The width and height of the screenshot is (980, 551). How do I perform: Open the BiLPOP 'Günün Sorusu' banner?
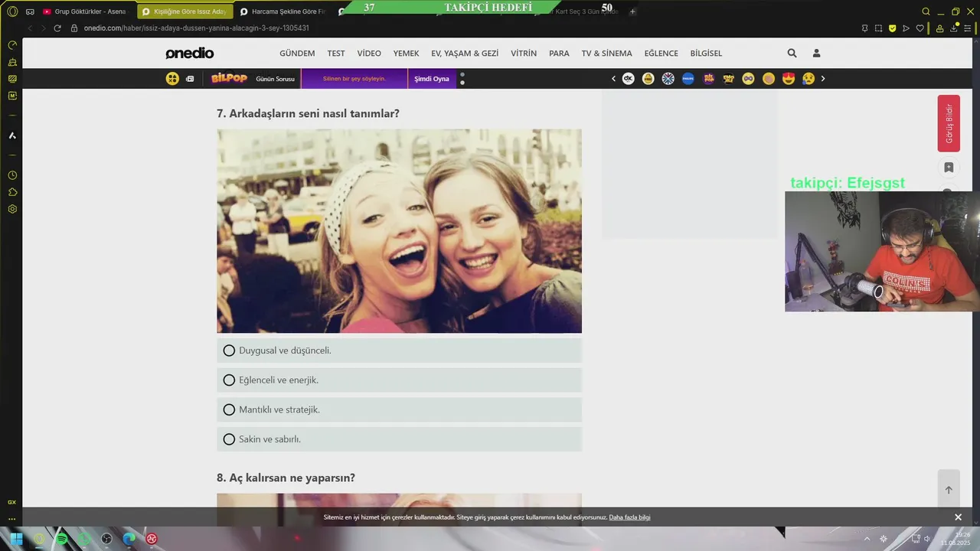[253, 79]
